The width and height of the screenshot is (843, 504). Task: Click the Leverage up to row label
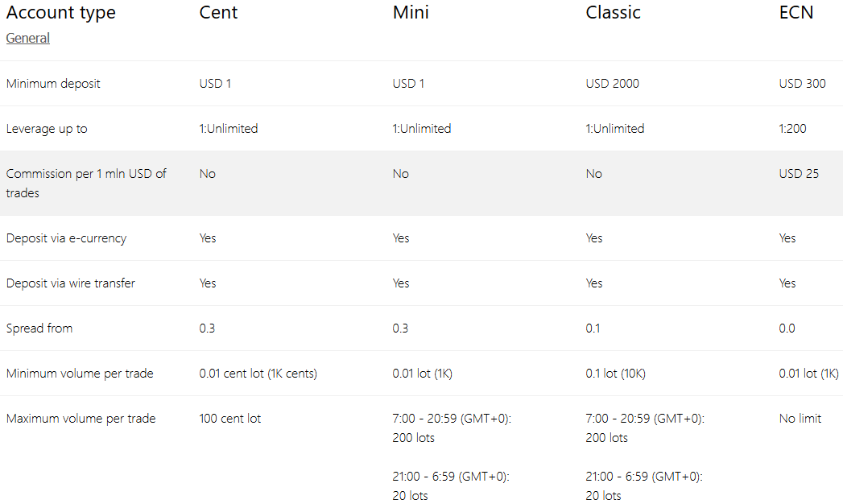pos(47,129)
